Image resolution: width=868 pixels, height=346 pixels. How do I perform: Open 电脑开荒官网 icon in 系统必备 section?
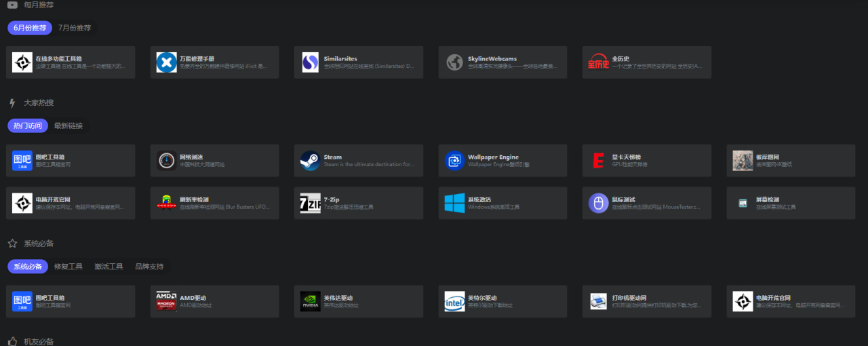tap(743, 301)
